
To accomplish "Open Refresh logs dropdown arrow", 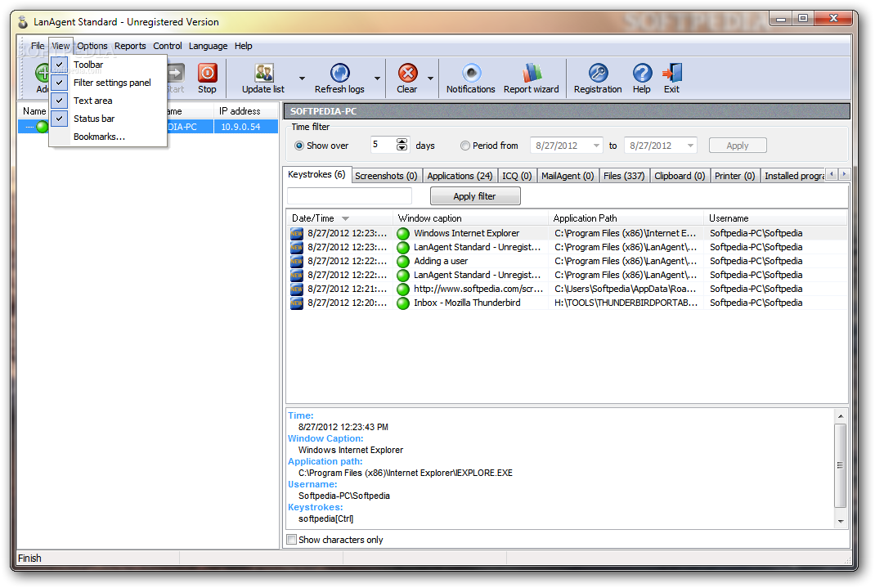I will (x=377, y=79).
